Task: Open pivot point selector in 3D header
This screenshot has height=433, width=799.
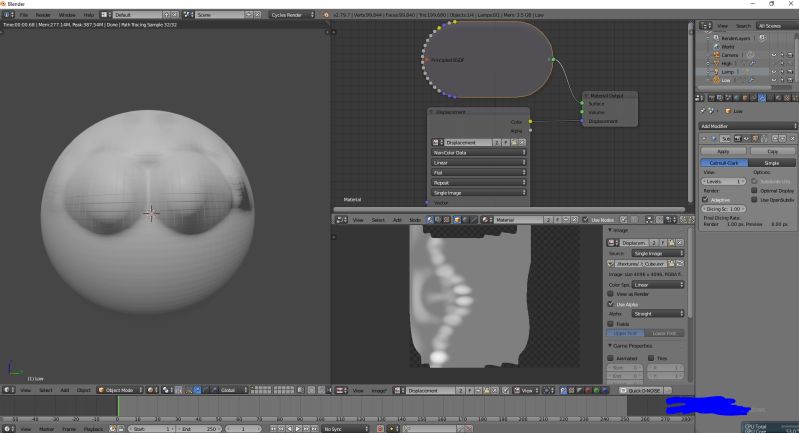Action: click(x=167, y=390)
